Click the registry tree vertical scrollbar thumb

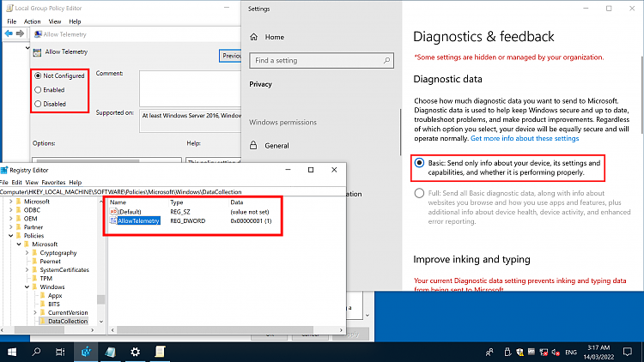coord(100,299)
